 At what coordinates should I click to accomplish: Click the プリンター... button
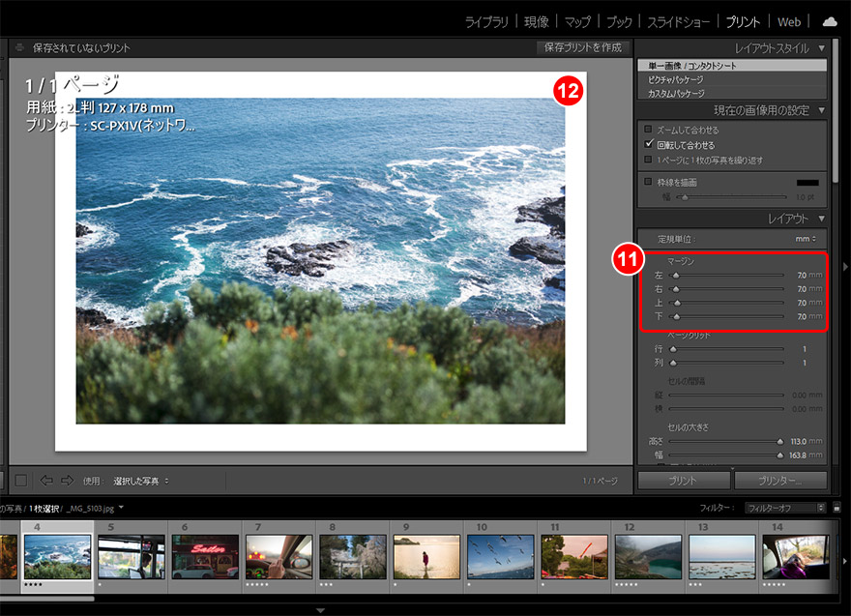(780, 480)
